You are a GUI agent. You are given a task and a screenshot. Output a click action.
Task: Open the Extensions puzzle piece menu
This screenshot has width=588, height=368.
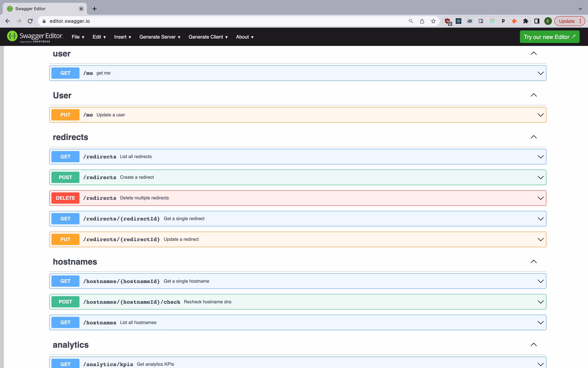526,21
